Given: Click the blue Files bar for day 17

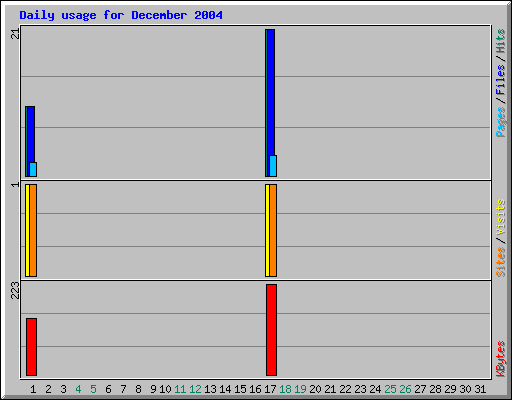Looking at the screenshot, I should click(271, 92).
